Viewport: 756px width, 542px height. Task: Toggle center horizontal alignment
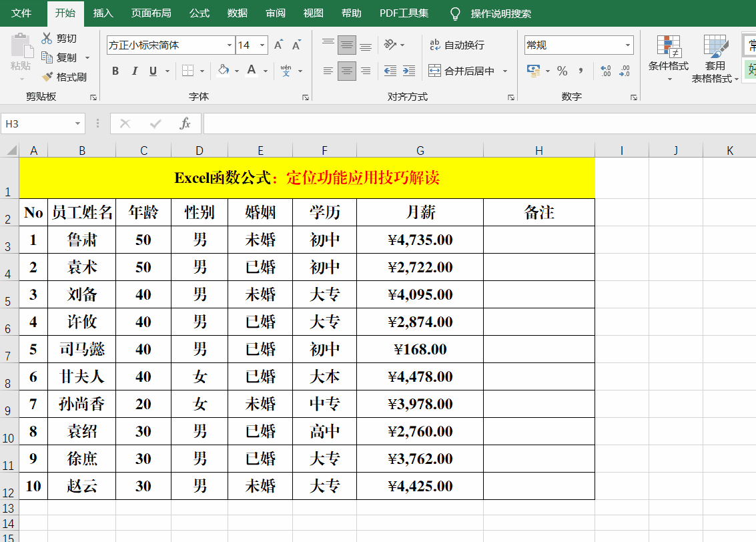347,71
